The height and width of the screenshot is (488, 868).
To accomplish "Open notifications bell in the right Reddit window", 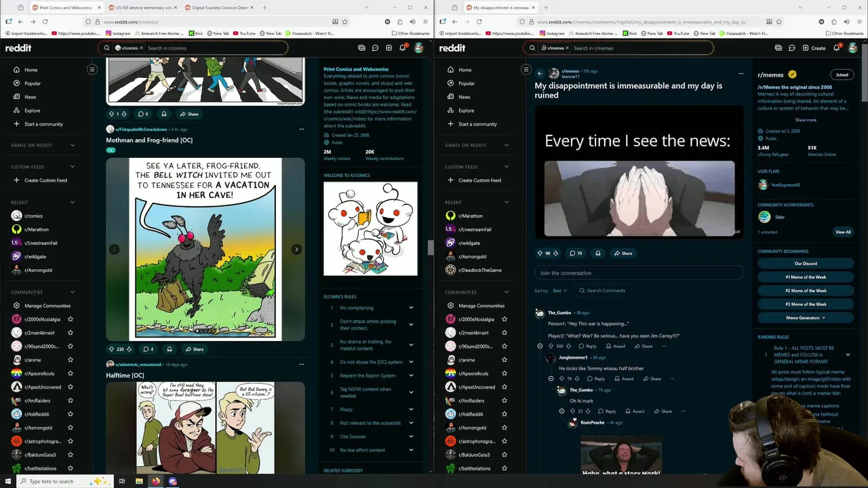I will click(836, 48).
